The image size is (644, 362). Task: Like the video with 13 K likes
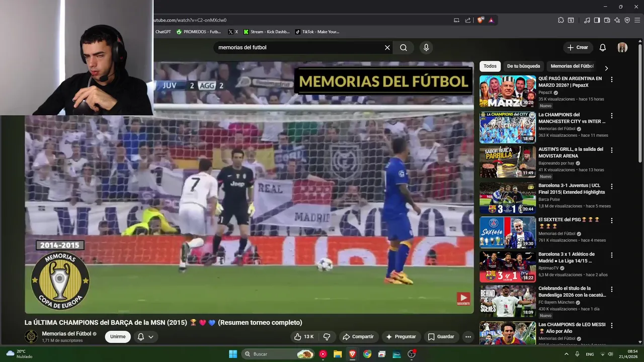304,337
